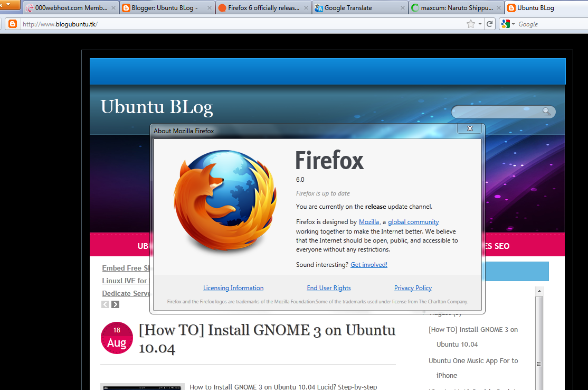Open the bookmark star dropdown arrow
The width and height of the screenshot is (588, 390).
point(480,24)
